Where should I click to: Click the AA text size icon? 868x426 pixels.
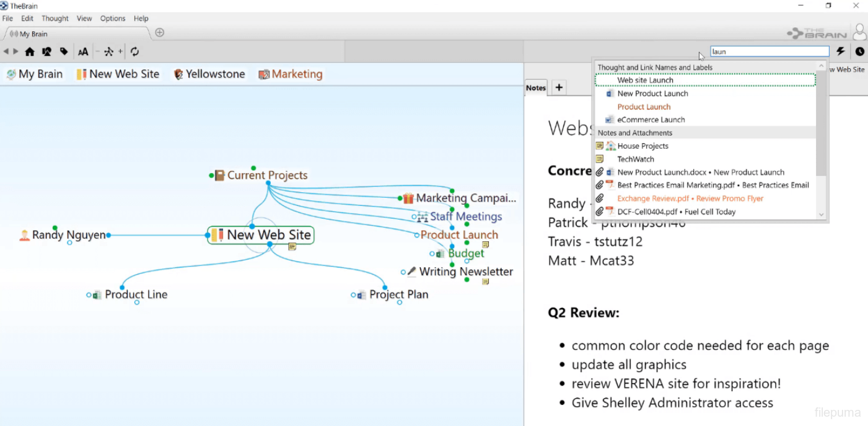(x=83, y=52)
